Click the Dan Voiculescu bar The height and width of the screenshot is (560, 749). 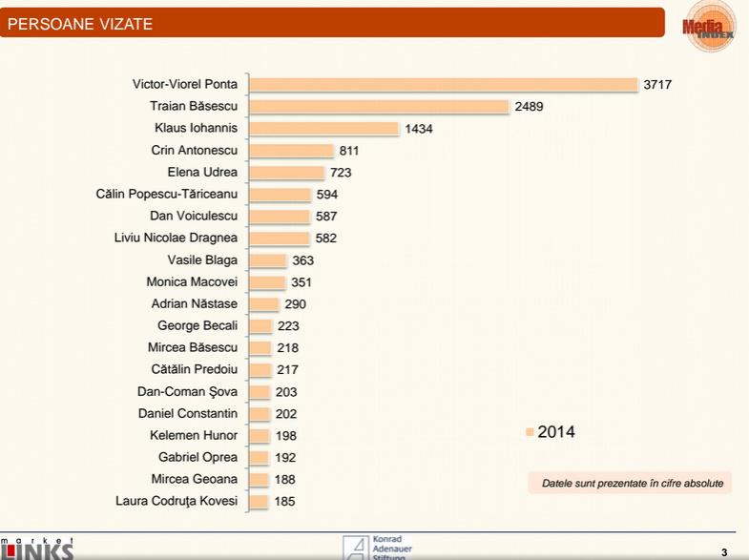[280, 217]
